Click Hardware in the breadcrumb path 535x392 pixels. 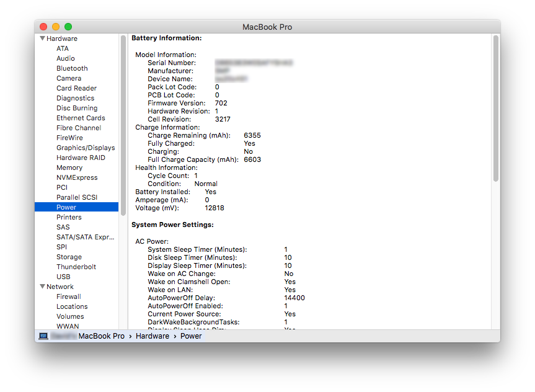tap(153, 336)
